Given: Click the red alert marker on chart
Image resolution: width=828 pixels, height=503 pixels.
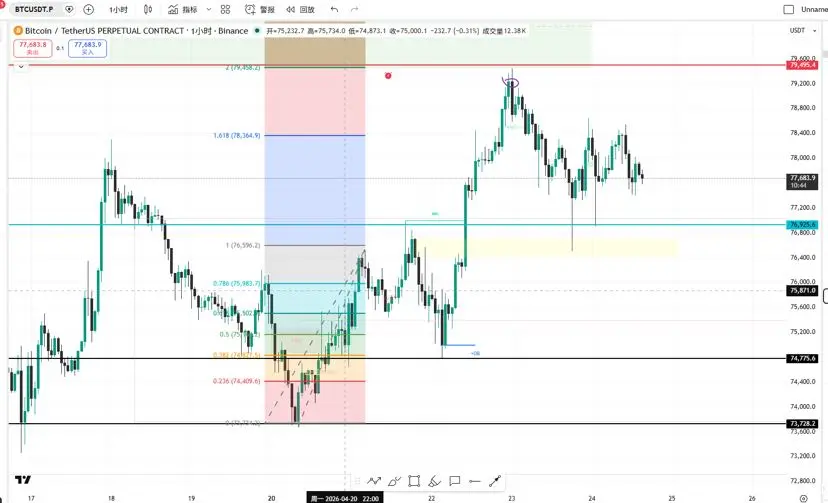Looking at the screenshot, I should (388, 76).
